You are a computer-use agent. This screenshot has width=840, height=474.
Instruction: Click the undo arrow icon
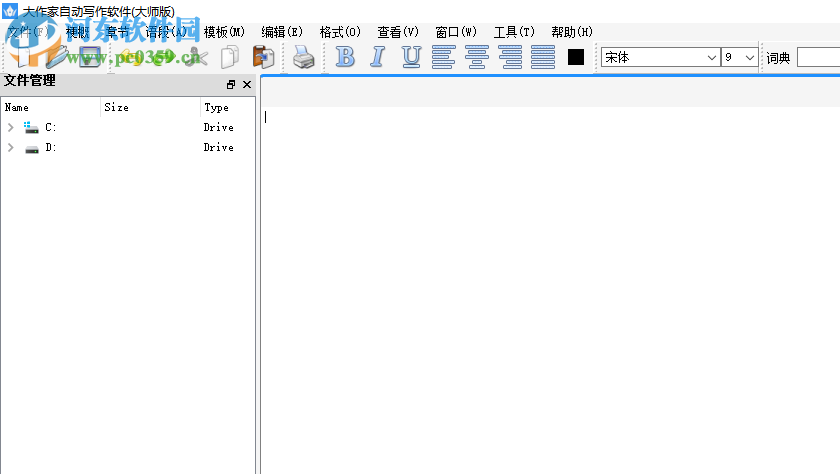[131, 57]
